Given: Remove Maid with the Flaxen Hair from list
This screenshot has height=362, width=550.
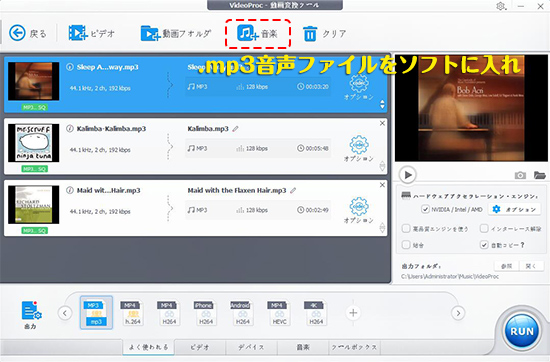Looking at the screenshot, I should pyautogui.click(x=382, y=185).
